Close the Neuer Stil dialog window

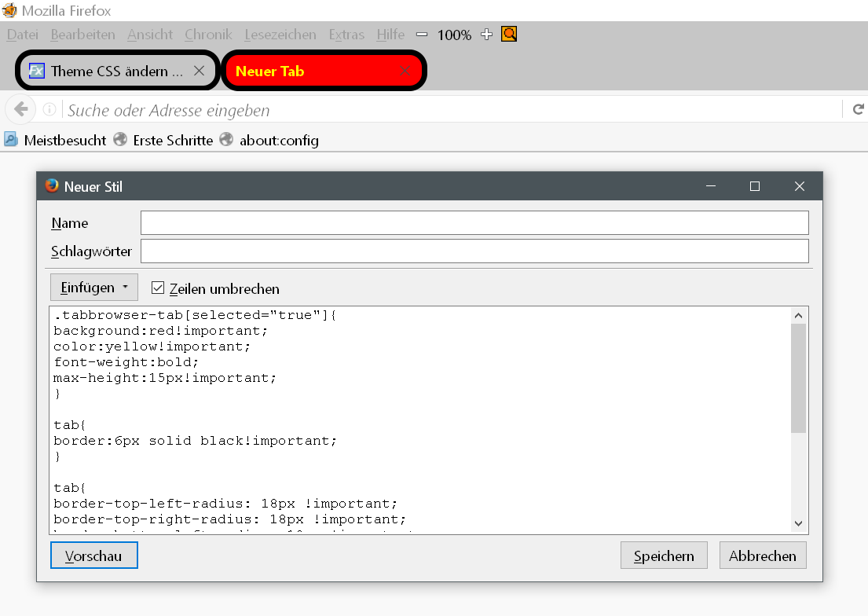(x=800, y=186)
